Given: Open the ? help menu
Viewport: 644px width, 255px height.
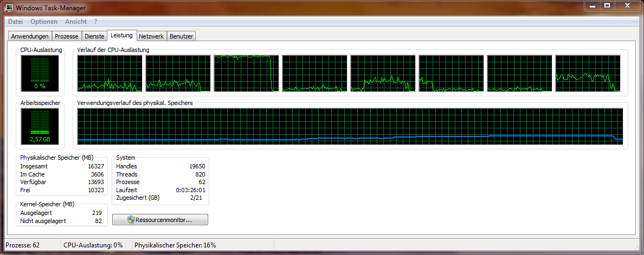Looking at the screenshot, I should pyautogui.click(x=96, y=22).
